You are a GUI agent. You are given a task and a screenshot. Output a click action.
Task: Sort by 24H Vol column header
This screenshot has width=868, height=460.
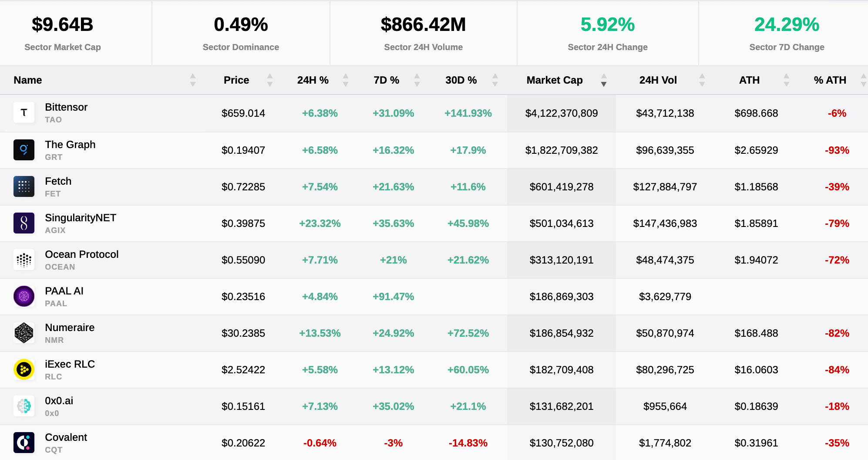pos(658,80)
